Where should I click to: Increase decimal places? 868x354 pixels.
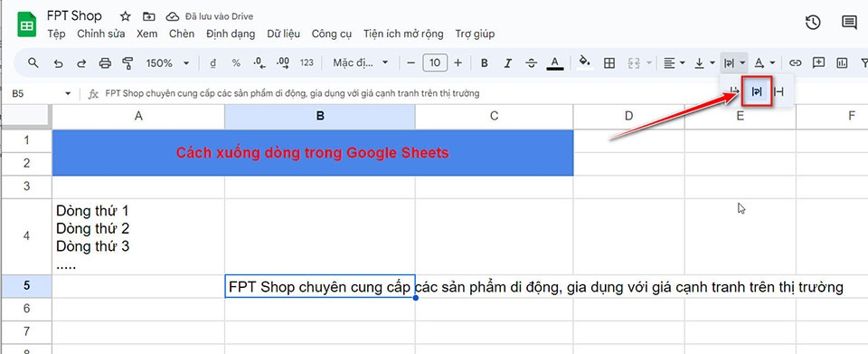(283, 63)
